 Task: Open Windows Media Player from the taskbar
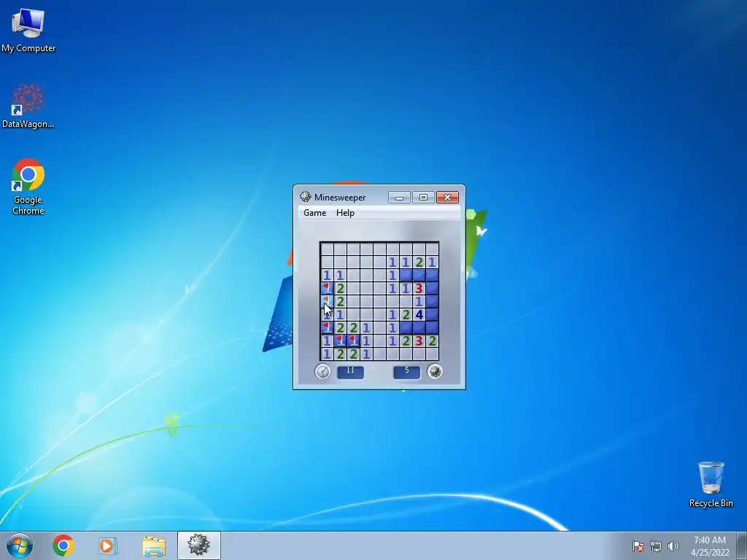(108, 545)
